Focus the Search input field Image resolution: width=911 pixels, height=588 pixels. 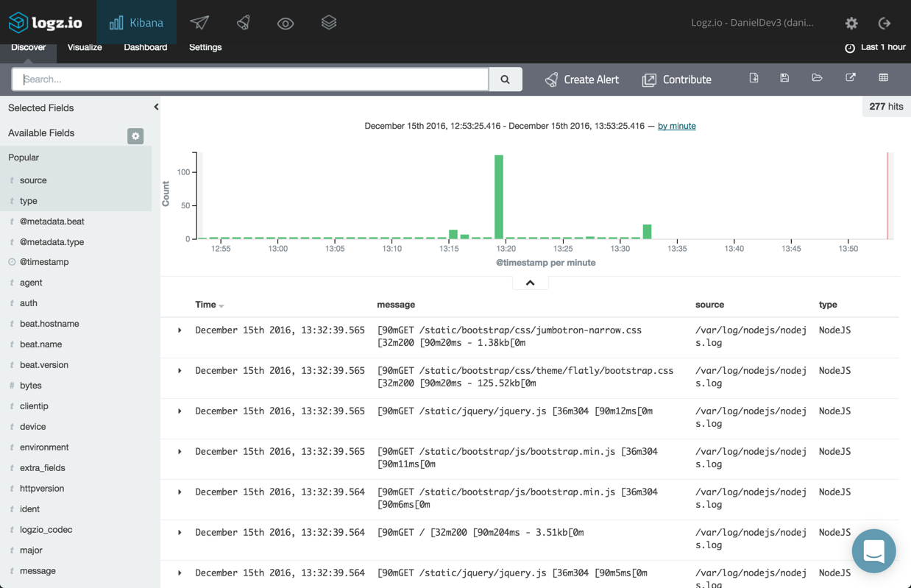pos(250,79)
